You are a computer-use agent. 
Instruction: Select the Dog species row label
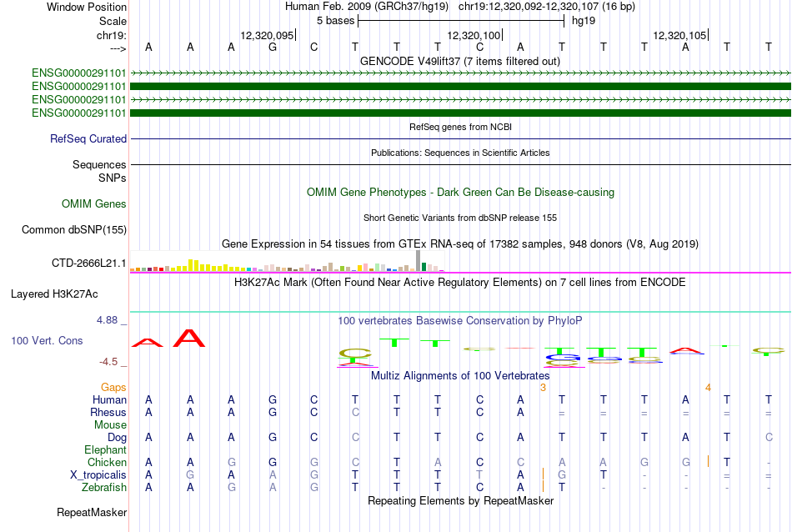click(118, 438)
